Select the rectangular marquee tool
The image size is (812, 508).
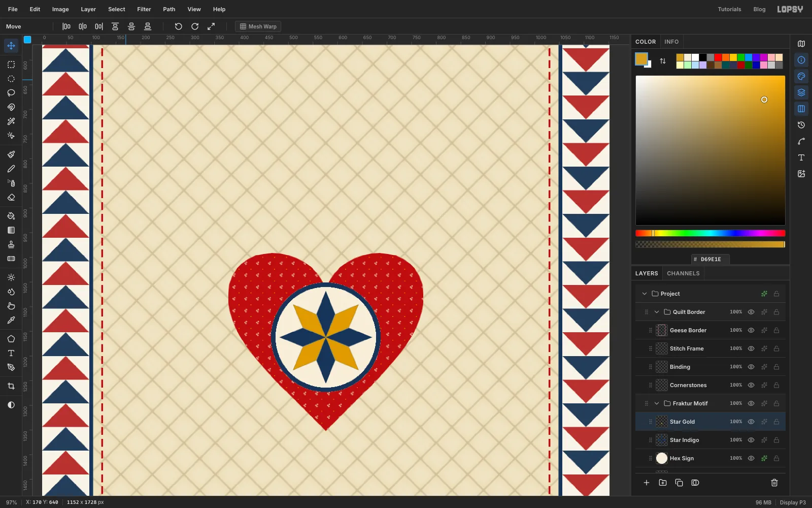point(11,65)
